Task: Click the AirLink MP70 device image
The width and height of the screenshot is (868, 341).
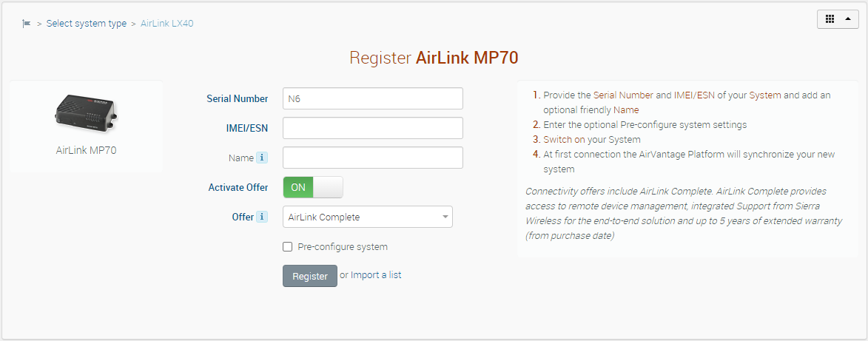Action: (86, 113)
